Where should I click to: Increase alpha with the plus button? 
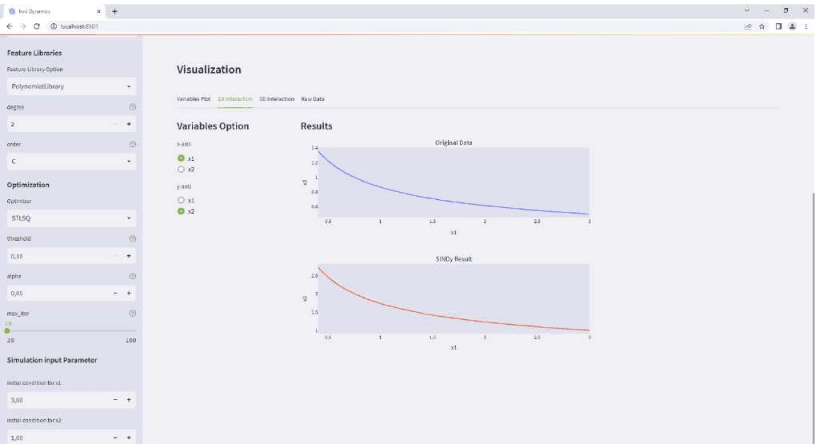tap(129, 293)
